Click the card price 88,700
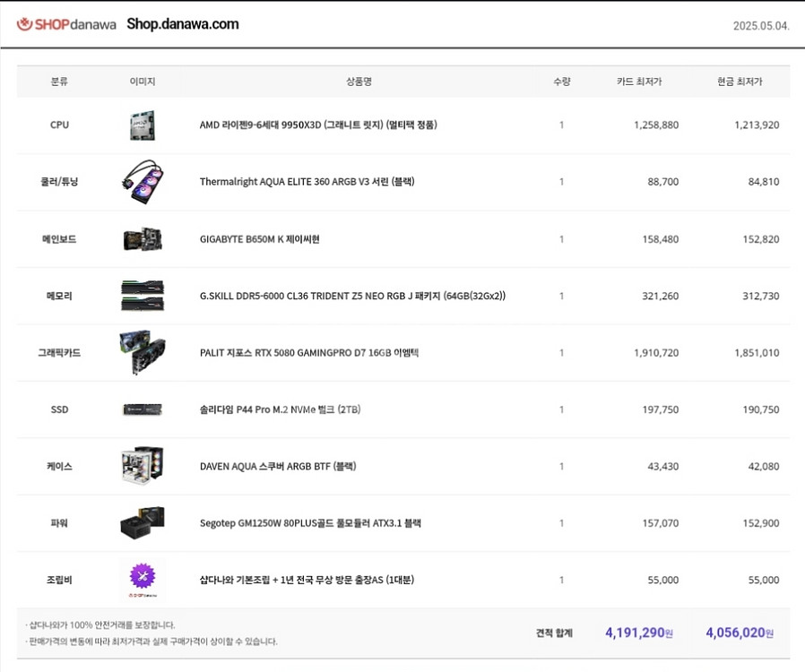The height and width of the screenshot is (672, 805). tap(662, 182)
